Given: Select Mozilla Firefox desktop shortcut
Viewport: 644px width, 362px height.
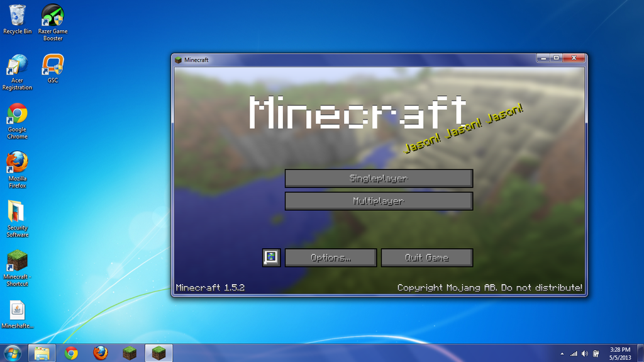Looking at the screenshot, I should pyautogui.click(x=17, y=171).
